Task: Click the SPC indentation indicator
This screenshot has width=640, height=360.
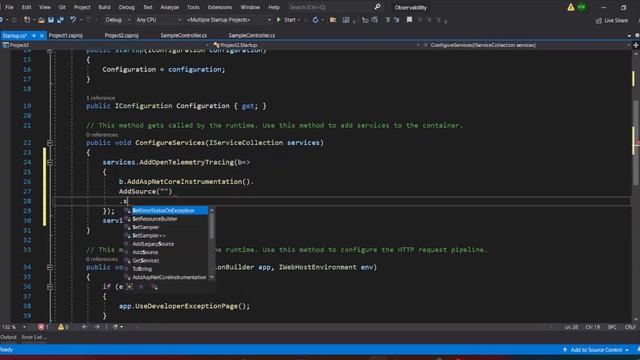Action: tap(612, 327)
